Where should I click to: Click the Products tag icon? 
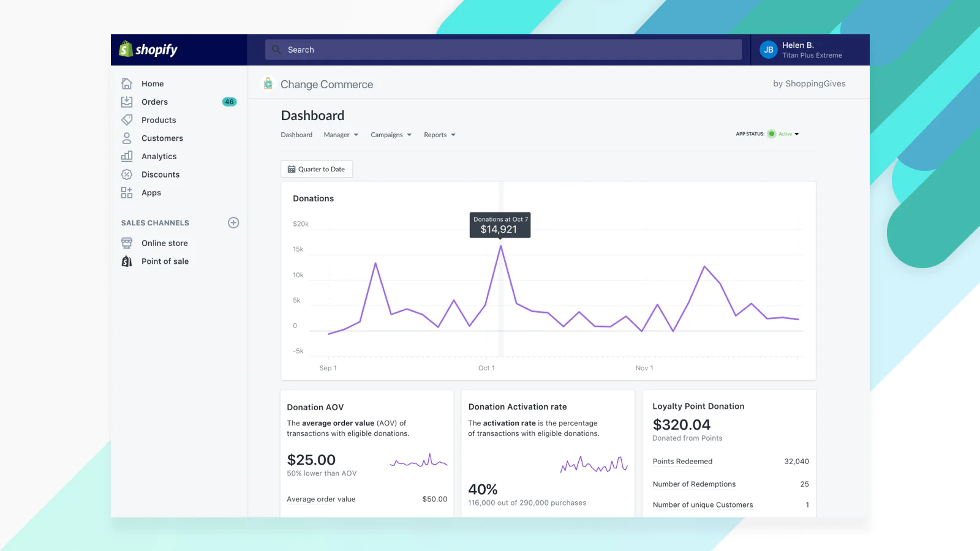coord(127,120)
